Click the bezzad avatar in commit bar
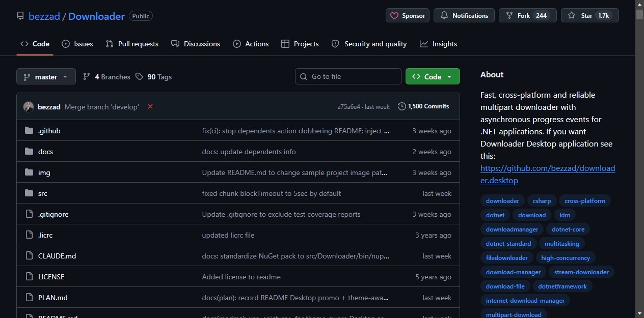The image size is (644, 318). coord(29,107)
